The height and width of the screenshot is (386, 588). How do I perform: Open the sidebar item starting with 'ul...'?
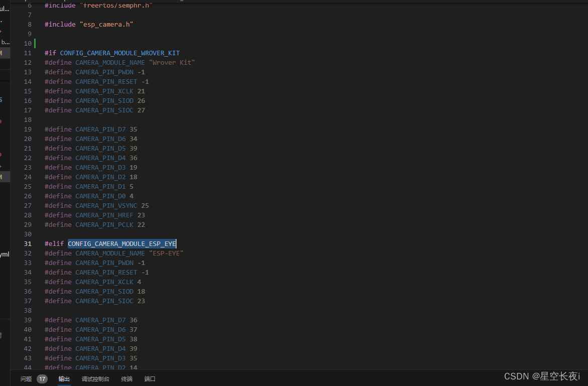click(x=4, y=9)
